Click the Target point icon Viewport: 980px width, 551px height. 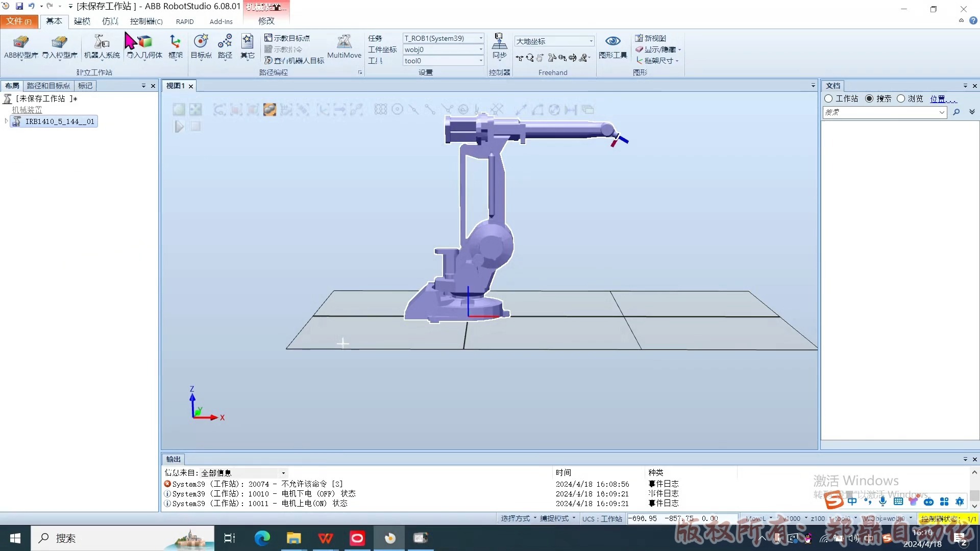click(201, 42)
